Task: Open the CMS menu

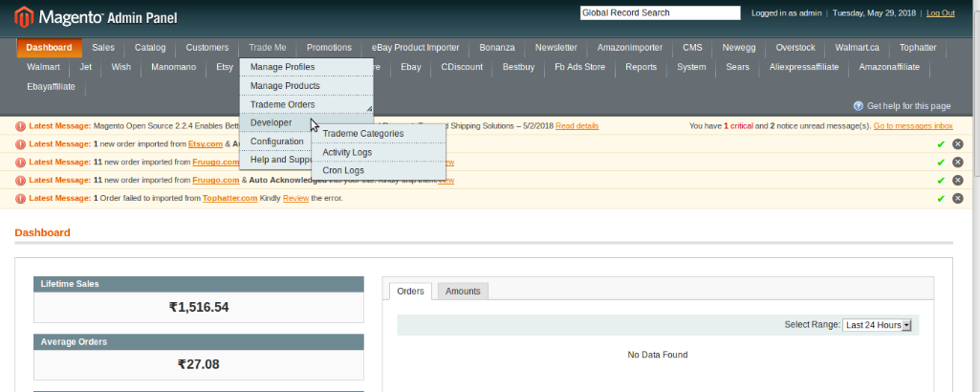Action: (692, 48)
